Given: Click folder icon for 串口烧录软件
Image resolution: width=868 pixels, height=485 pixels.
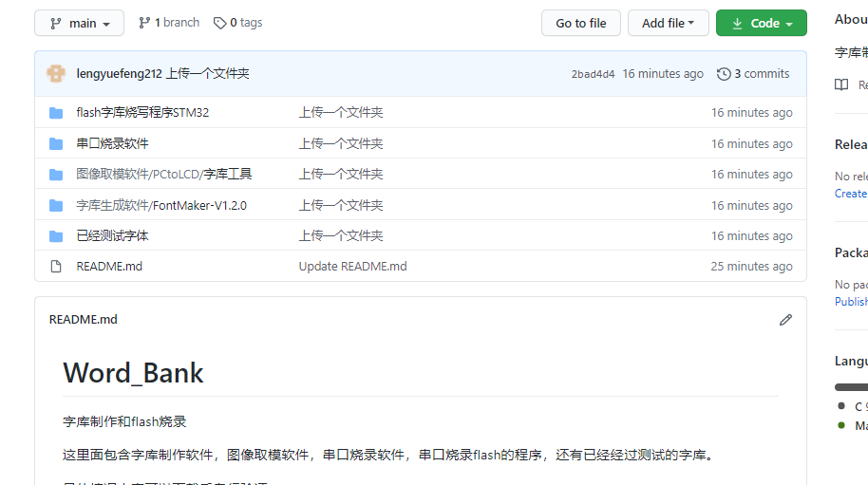Looking at the screenshot, I should click(56, 143).
